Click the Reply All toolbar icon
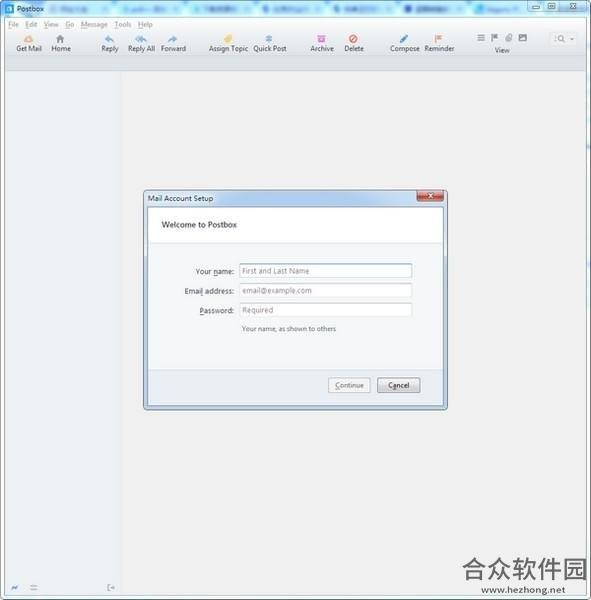The width and height of the screenshot is (591, 600). pyautogui.click(x=141, y=39)
